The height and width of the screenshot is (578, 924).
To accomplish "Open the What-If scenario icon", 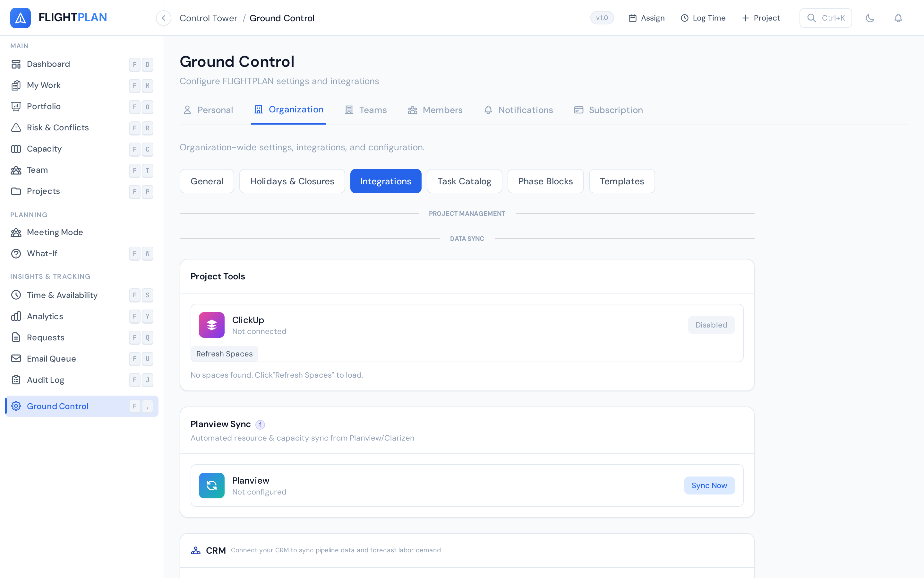I will click(x=16, y=253).
